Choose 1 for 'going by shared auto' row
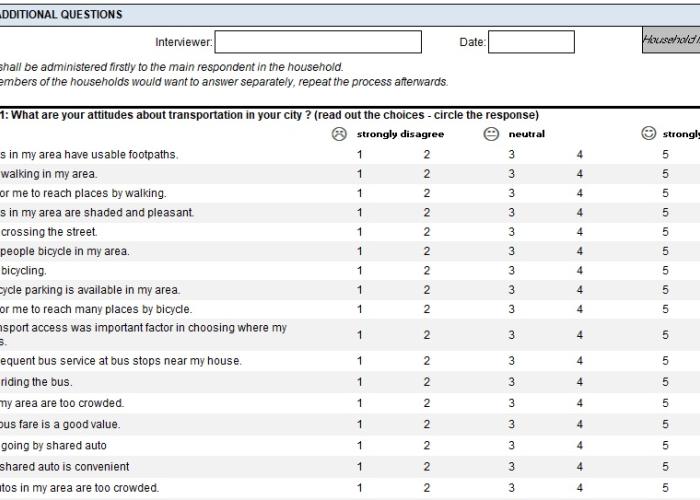The width and height of the screenshot is (700, 500). pos(360,446)
